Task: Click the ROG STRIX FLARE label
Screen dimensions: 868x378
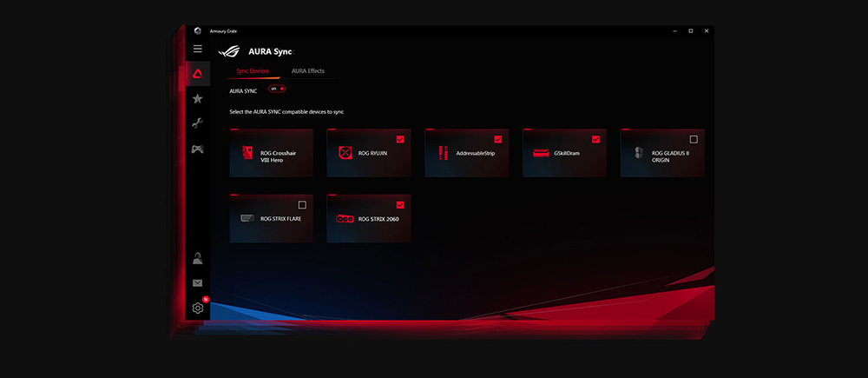Action: [x=280, y=218]
